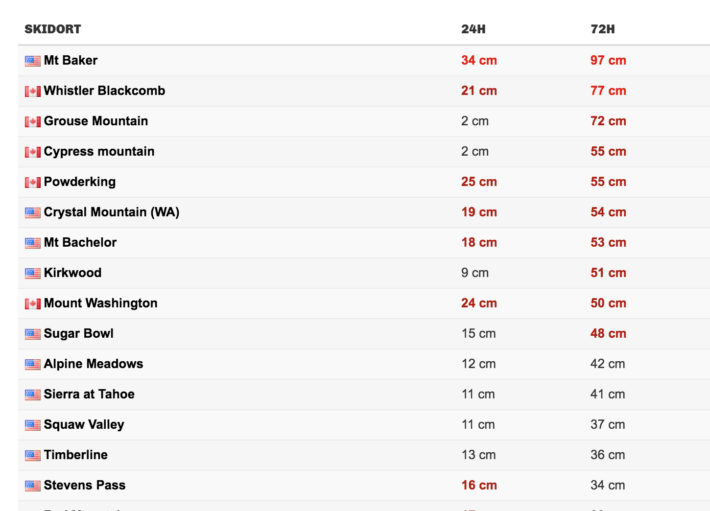Click the US flag beside Kirkwood

pyautogui.click(x=33, y=273)
